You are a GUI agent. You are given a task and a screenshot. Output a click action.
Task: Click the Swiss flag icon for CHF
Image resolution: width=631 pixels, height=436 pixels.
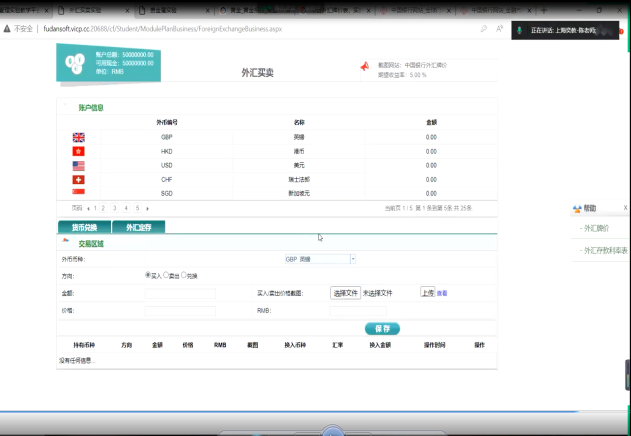tap(79, 179)
